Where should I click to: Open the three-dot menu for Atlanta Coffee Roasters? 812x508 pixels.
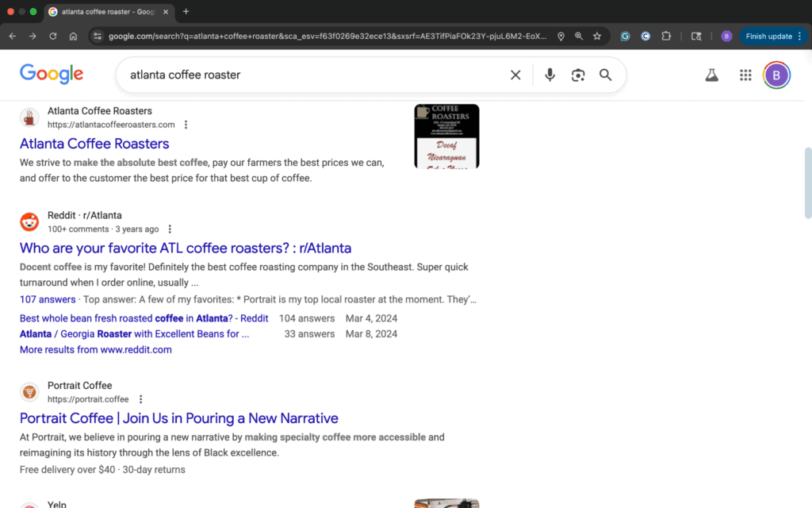[185, 125]
